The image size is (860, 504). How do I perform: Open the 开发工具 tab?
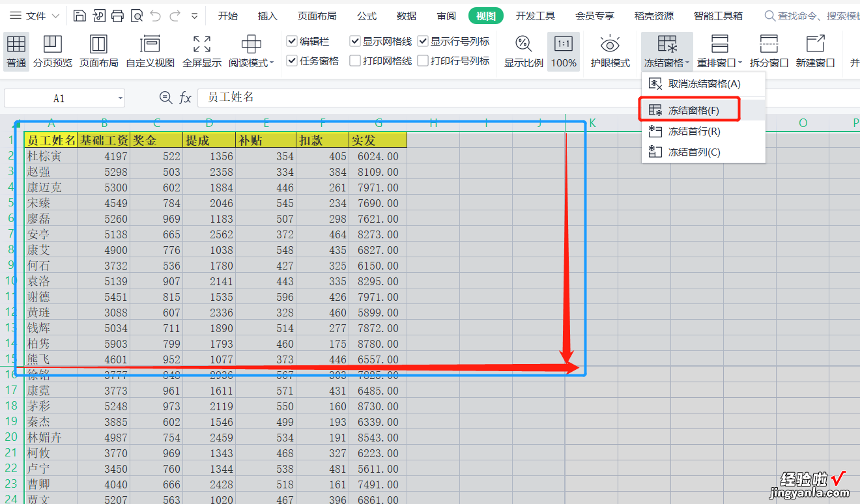(x=536, y=16)
